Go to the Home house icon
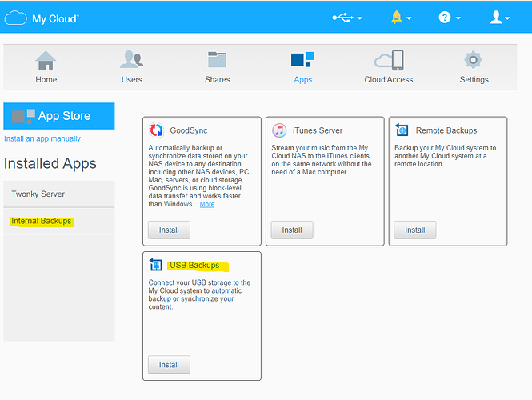Viewport: 532px width, 400px height. point(46,60)
